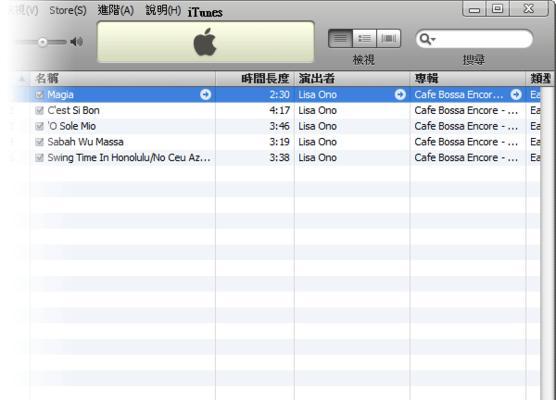This screenshot has width=556, height=400.
Task: Switch to grouped album list view
Action: [365, 38]
